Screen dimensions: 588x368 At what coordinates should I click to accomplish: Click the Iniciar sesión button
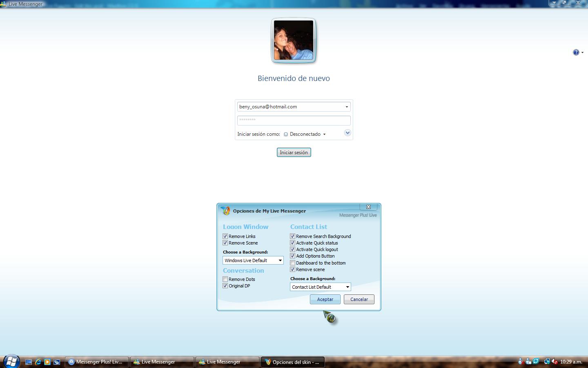click(x=294, y=153)
